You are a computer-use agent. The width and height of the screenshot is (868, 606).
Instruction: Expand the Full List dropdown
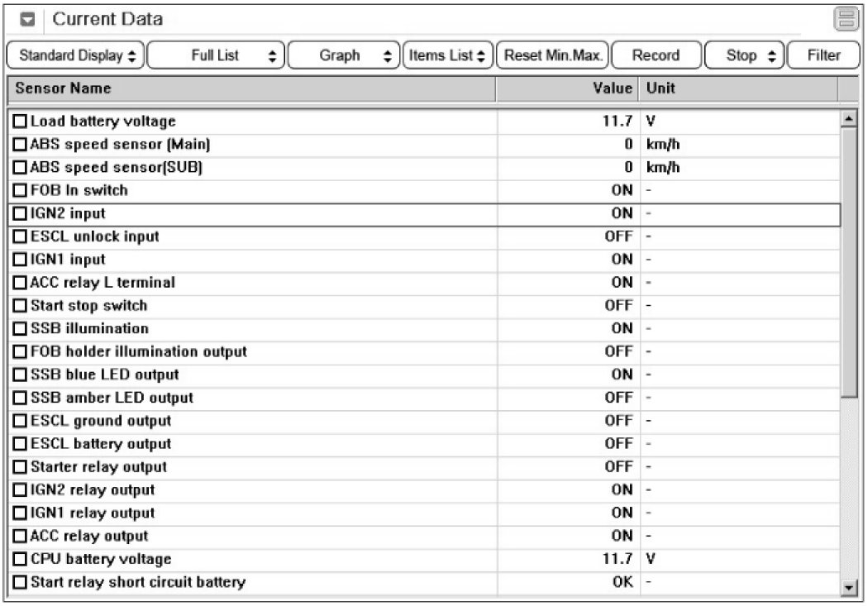tap(216, 56)
